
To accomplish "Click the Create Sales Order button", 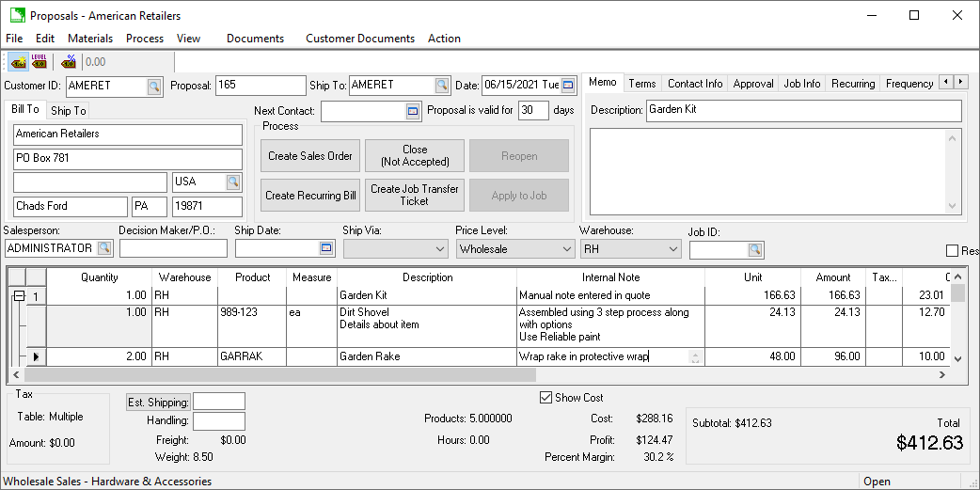I will [x=309, y=156].
